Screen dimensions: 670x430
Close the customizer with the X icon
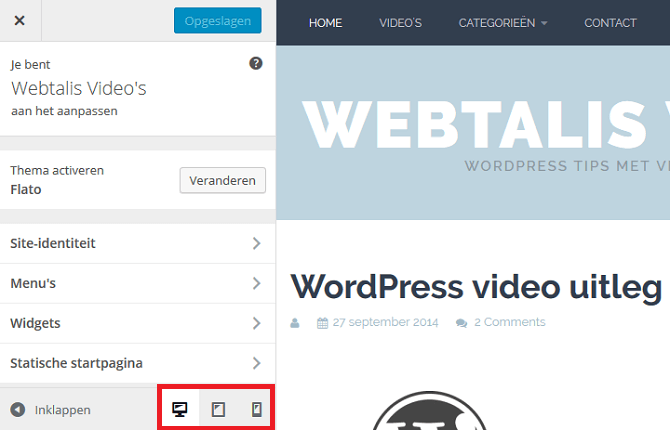[20, 21]
